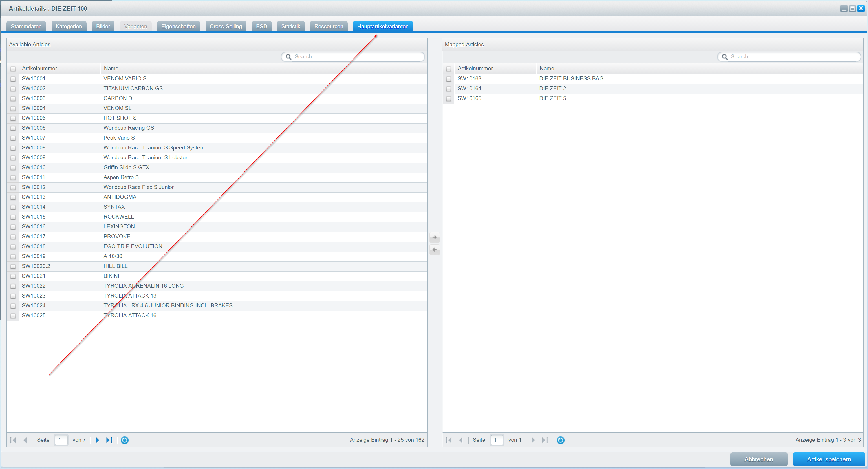Open the Bilder tab
Screen dimensions: 868x469
coord(103,26)
